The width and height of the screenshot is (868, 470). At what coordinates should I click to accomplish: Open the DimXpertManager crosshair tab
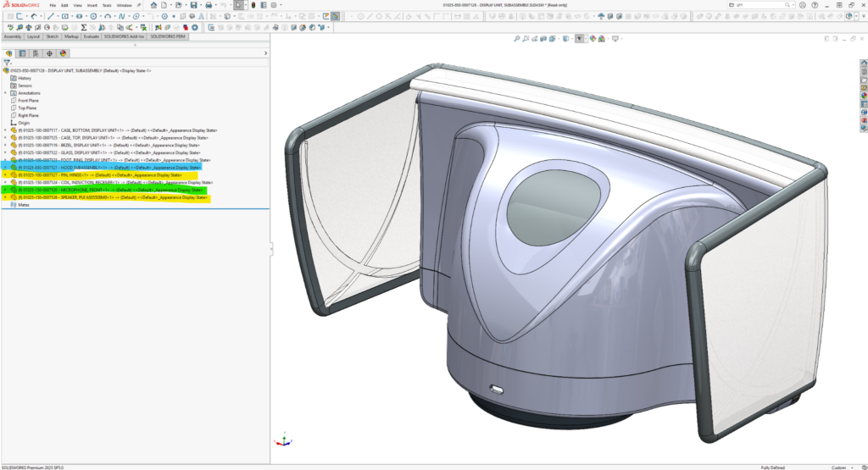(49, 53)
